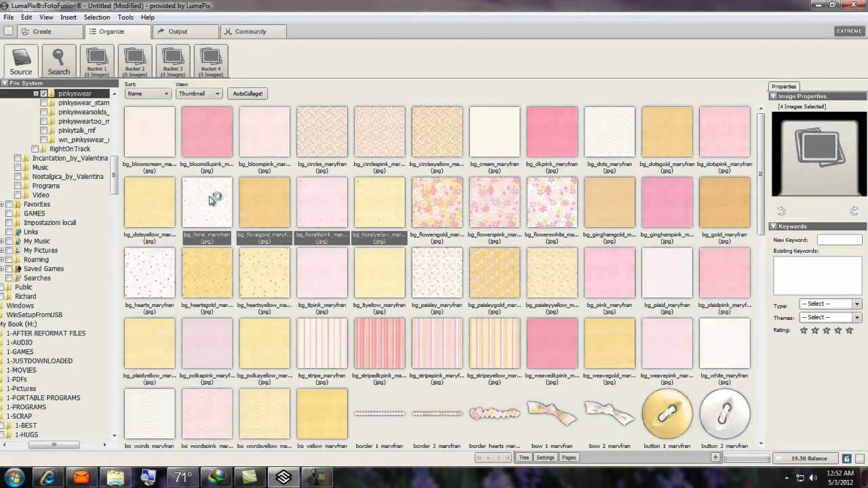Open the Themes select dropdown
Viewport: 868px width, 488px height.
(830, 317)
